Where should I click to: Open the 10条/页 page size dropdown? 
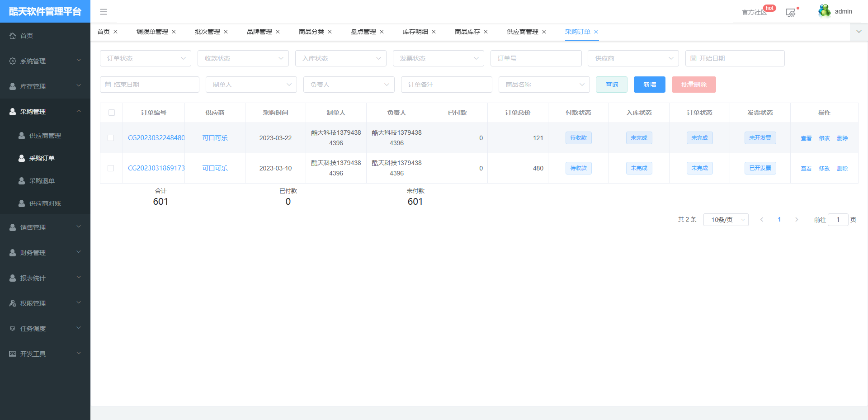[726, 220]
